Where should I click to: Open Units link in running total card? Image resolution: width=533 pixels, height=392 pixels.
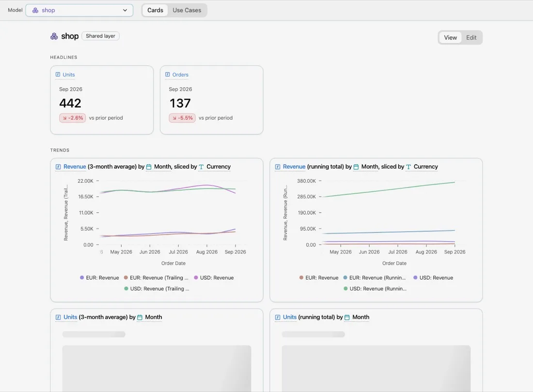tap(290, 317)
